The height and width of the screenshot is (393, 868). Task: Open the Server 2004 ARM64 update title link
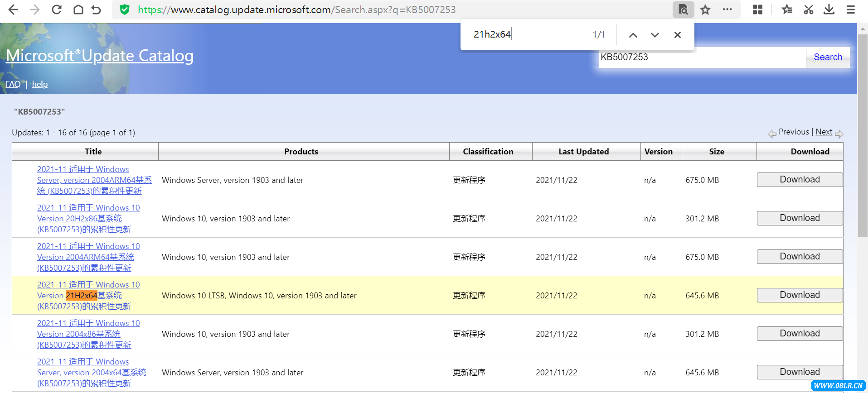pyautogui.click(x=94, y=180)
